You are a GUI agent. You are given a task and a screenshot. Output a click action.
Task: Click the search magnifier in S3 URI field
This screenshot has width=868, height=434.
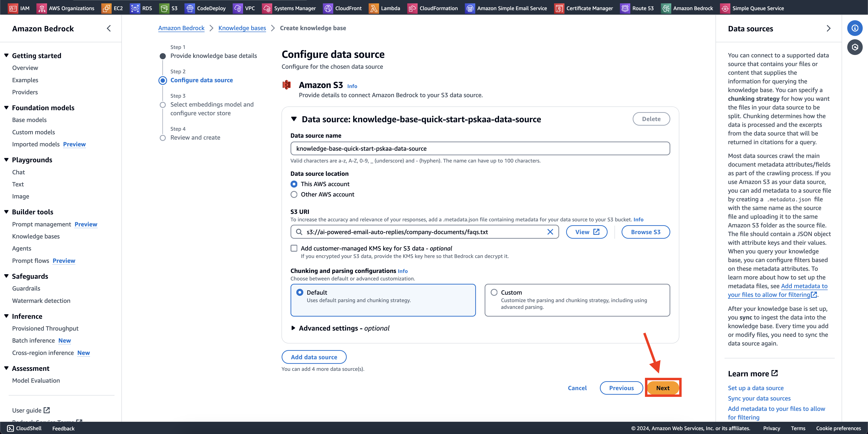click(x=299, y=232)
